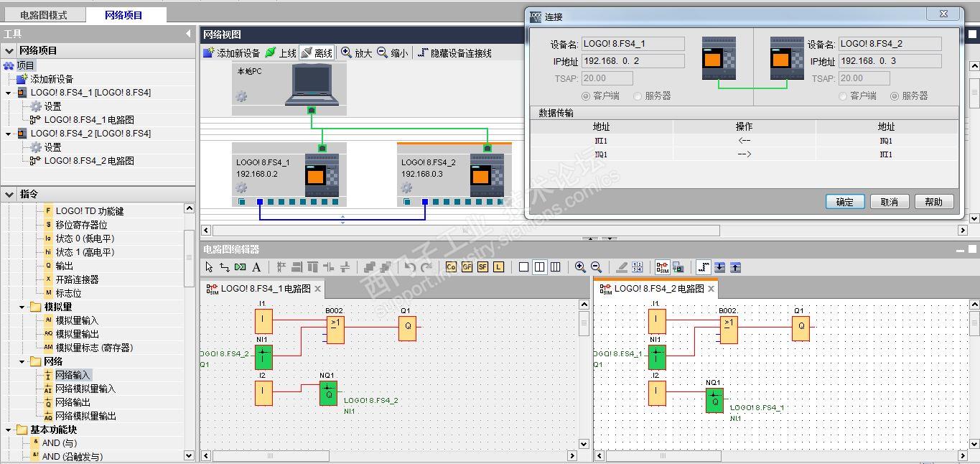Viewport: 980px width, 464px height.
Task: Select the B002 OR block in FS4_2 diagram
Action: [729, 330]
